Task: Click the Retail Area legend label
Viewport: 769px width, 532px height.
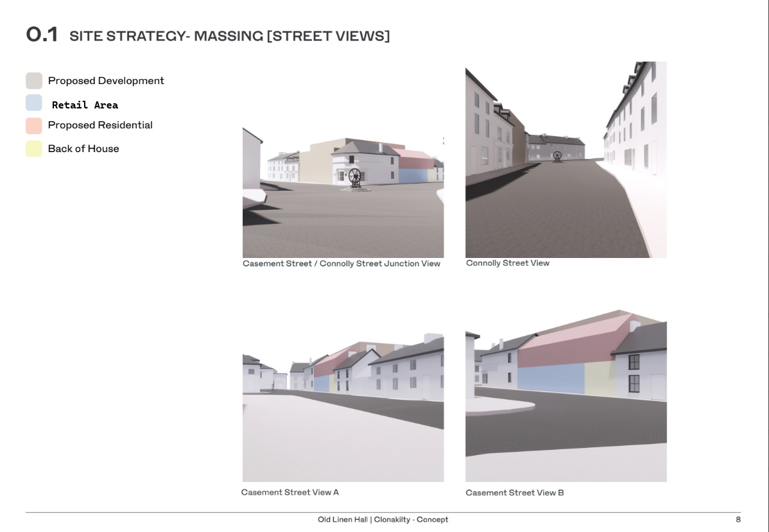Action: (x=85, y=105)
